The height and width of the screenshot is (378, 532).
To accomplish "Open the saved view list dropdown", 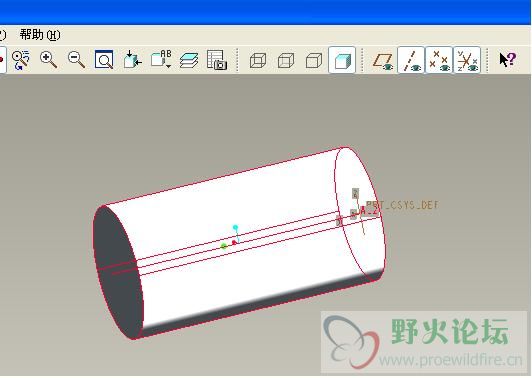I will tap(161, 60).
